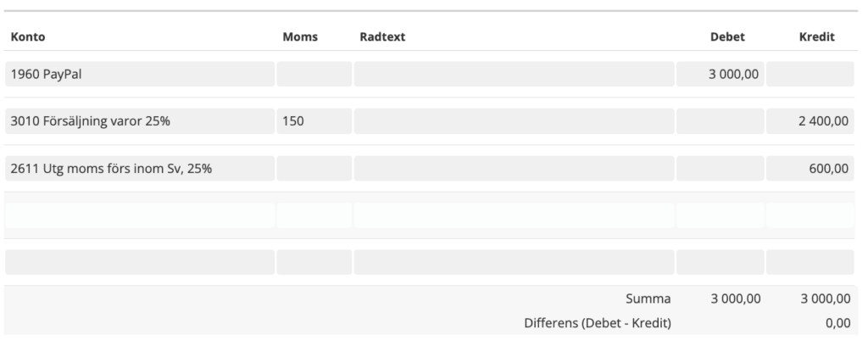Viewport: 868px width, 346px height.
Task: Click the empty Debet field on the 2611 row
Action: point(720,168)
